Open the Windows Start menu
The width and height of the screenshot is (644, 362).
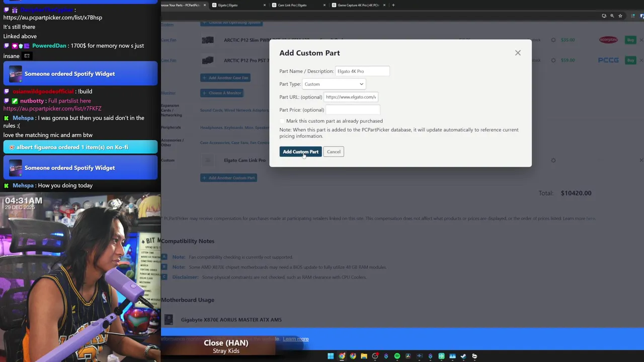[331, 356]
